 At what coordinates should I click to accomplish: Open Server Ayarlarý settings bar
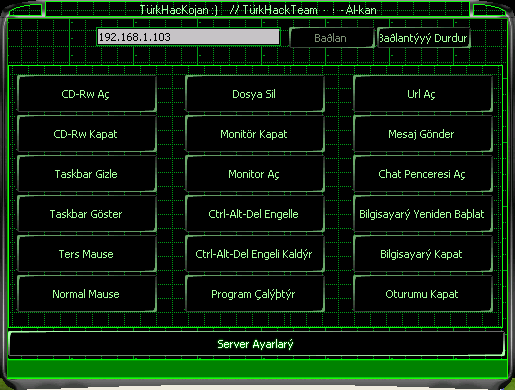[x=256, y=344]
